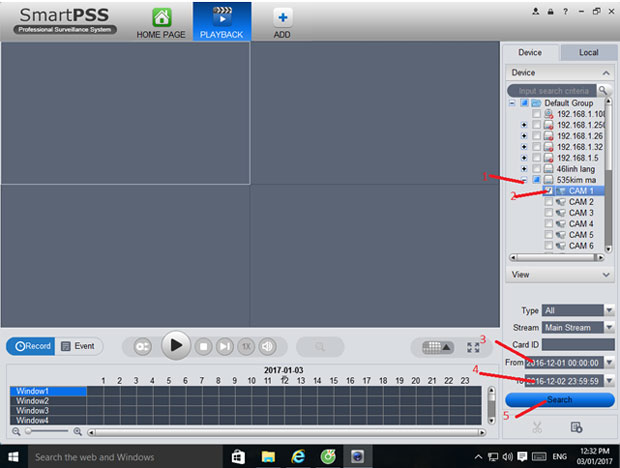
Task: Check the CAM 2 checkbox
Action: click(548, 202)
